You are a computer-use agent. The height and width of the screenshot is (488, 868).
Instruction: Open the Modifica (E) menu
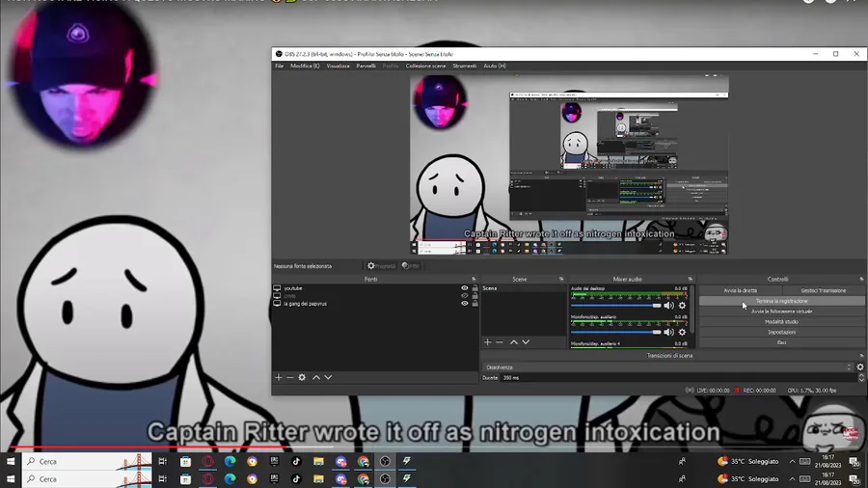point(305,66)
